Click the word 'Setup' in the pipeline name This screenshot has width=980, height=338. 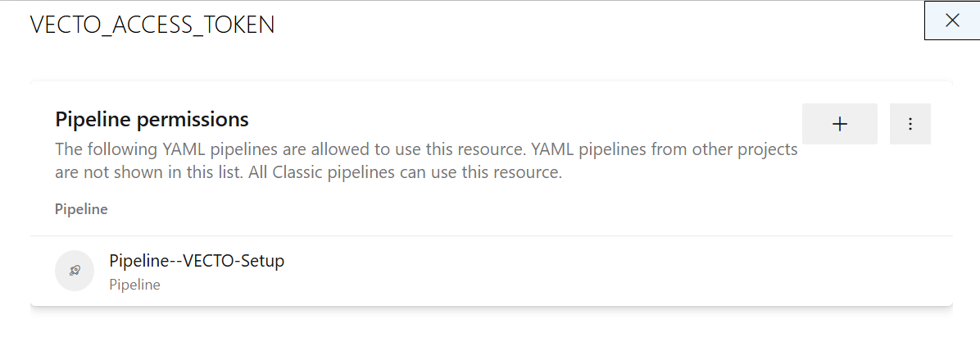click(262, 260)
